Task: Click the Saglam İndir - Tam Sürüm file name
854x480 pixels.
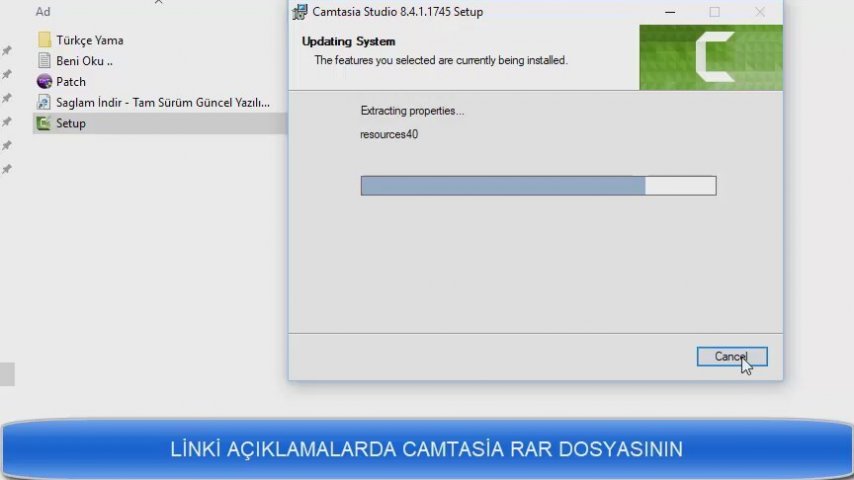Action: (163, 102)
